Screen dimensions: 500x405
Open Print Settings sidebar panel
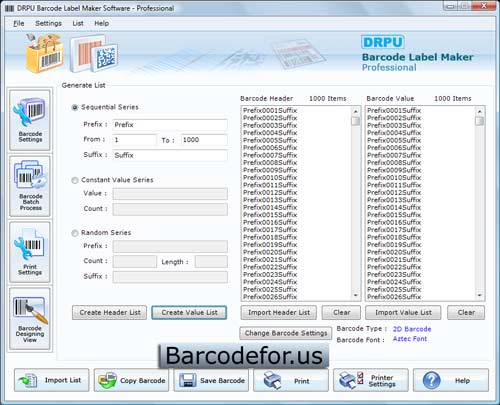[30, 252]
